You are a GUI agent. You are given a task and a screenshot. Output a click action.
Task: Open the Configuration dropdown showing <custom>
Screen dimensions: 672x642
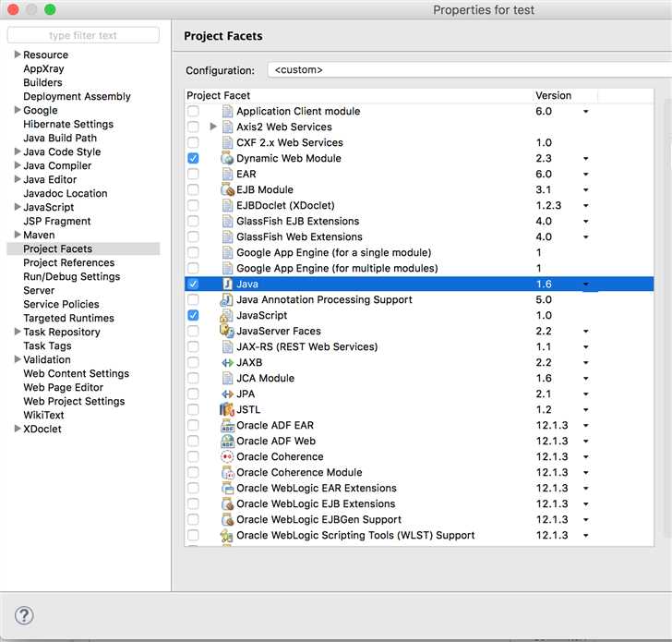469,70
